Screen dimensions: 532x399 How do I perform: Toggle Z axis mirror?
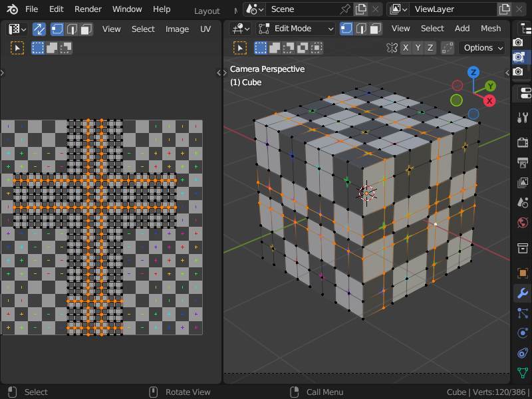[x=430, y=48]
